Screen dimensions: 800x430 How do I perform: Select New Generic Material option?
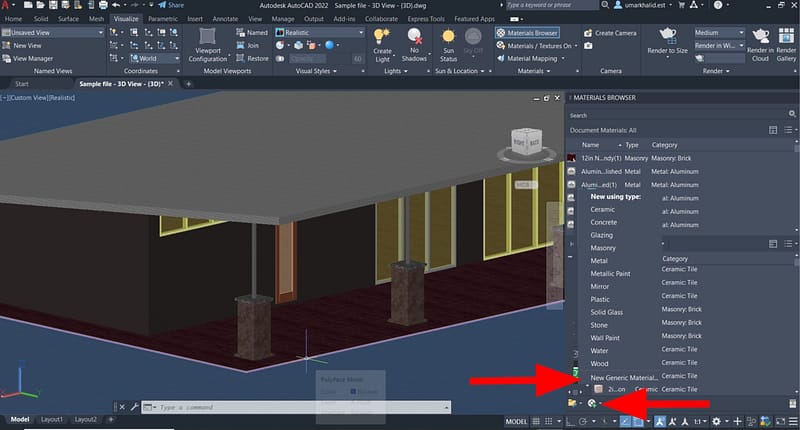625,377
